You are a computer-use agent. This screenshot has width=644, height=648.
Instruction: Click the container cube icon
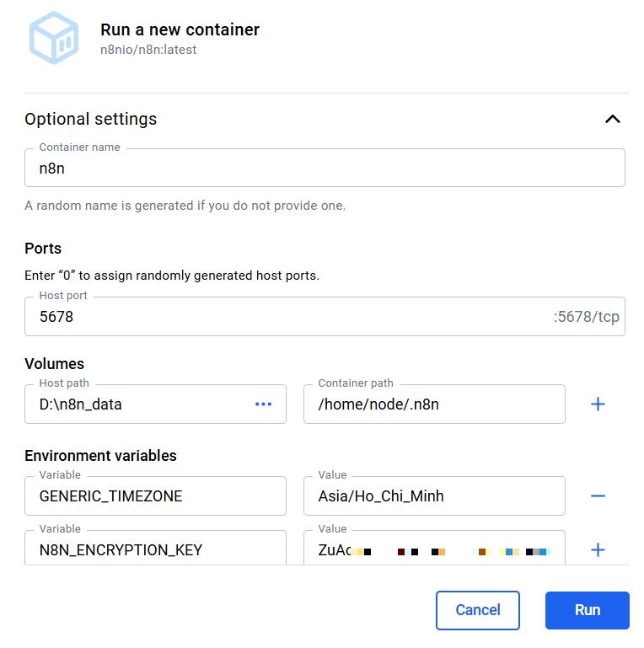point(54,38)
